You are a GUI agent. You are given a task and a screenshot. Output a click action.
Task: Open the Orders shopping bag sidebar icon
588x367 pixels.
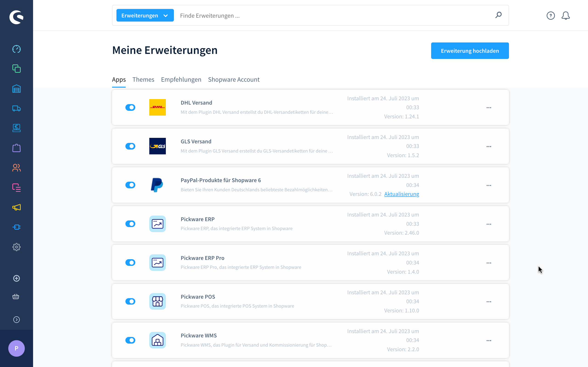click(x=17, y=148)
